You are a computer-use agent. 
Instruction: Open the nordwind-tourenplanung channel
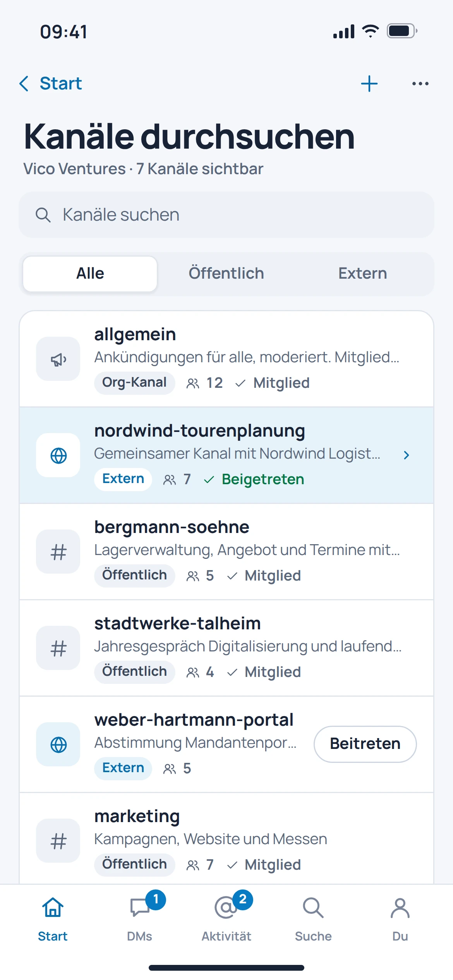tap(226, 455)
